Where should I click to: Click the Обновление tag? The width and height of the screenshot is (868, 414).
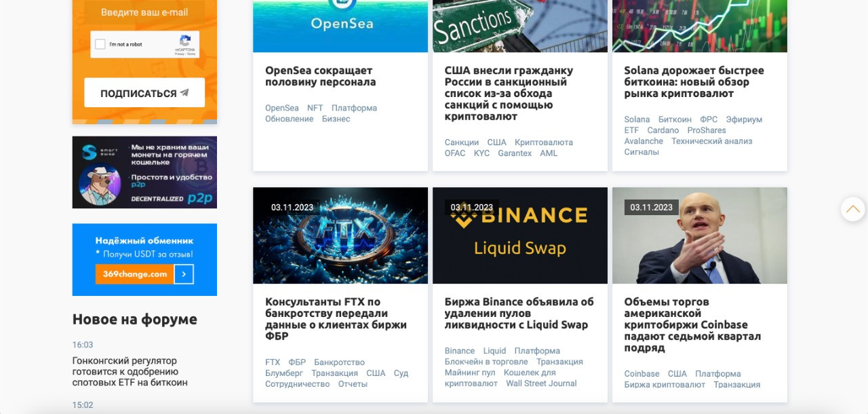point(289,119)
